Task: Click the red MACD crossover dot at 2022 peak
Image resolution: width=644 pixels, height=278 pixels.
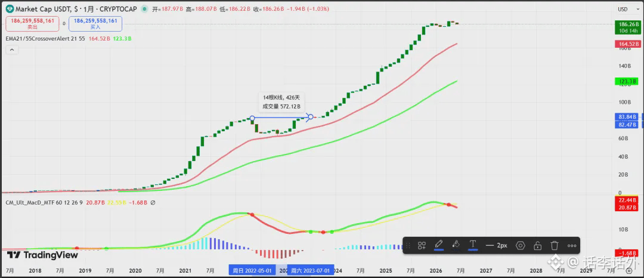Action: [x=252, y=214]
